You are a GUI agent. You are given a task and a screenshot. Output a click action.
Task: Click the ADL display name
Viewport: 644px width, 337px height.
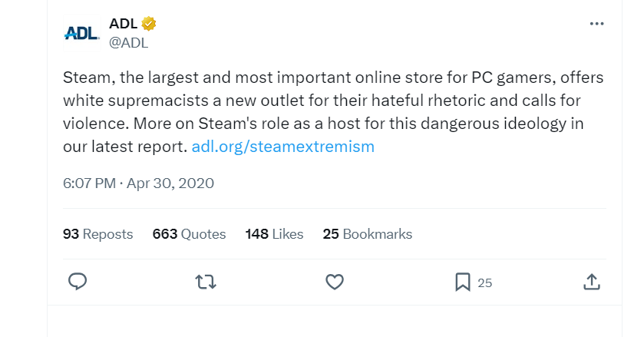pyautogui.click(x=124, y=25)
